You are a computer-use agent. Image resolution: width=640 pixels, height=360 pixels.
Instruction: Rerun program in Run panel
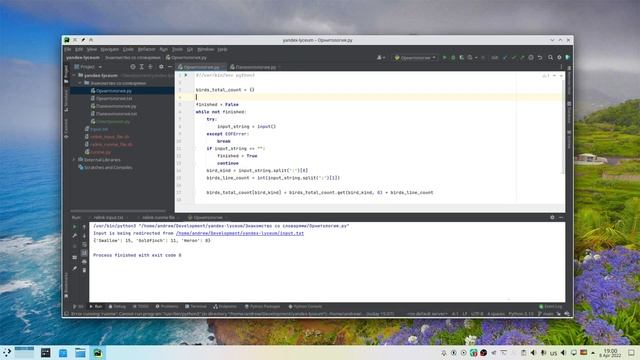(74, 227)
